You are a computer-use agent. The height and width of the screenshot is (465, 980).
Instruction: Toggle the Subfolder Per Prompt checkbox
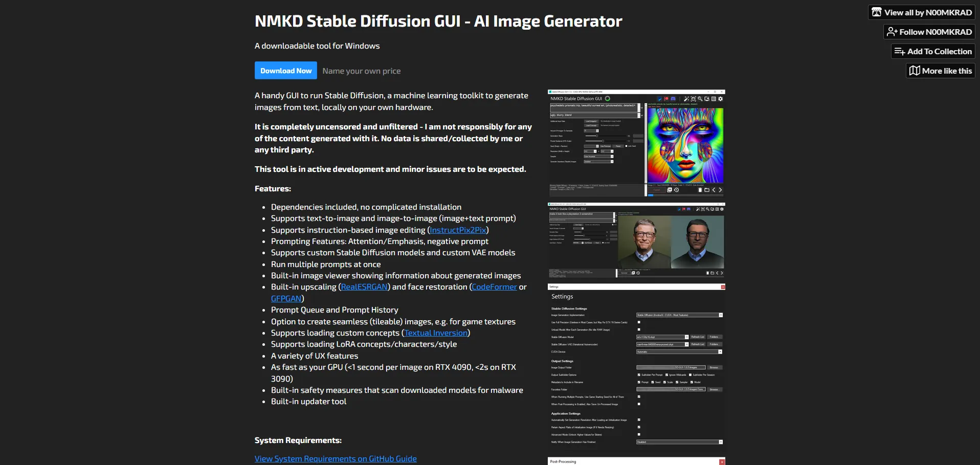coord(639,375)
